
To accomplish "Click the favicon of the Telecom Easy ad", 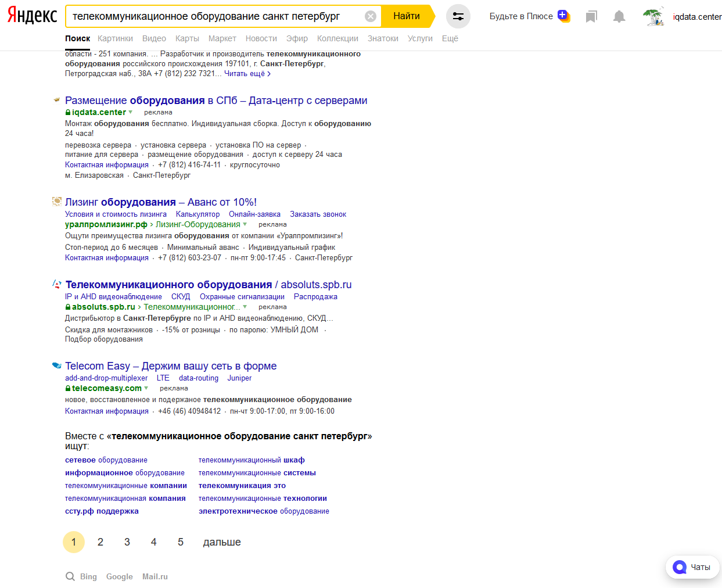I will pos(57,365).
